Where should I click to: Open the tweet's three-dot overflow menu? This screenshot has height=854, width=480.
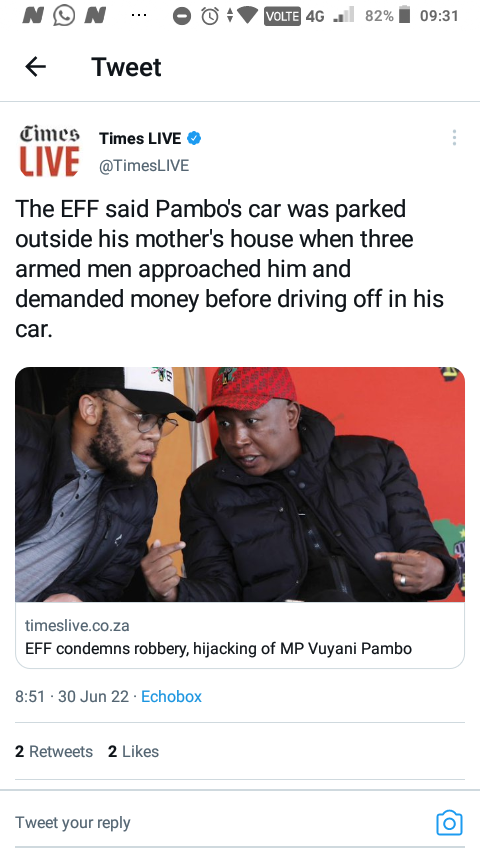[454, 138]
